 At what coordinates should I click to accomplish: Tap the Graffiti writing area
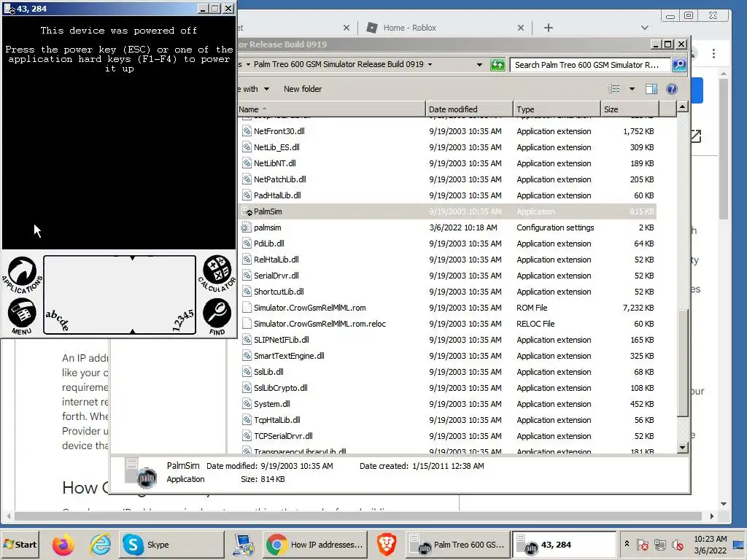pos(120,295)
